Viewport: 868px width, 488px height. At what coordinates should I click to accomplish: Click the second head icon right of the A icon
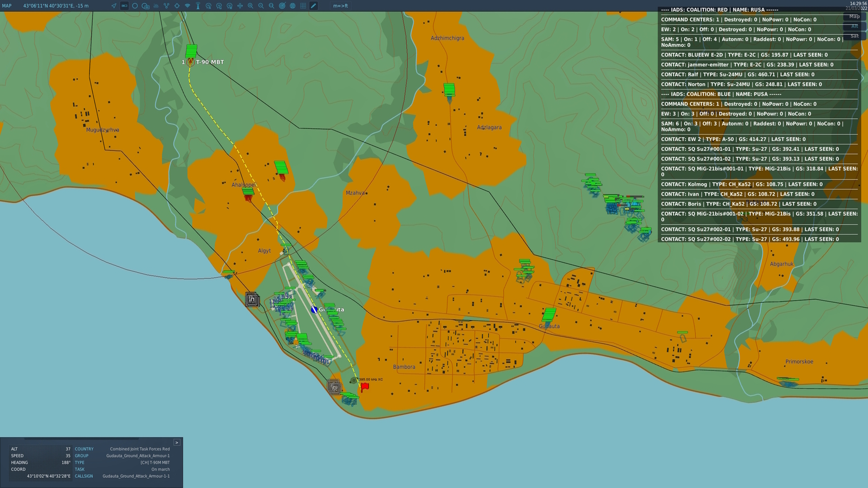coord(219,6)
